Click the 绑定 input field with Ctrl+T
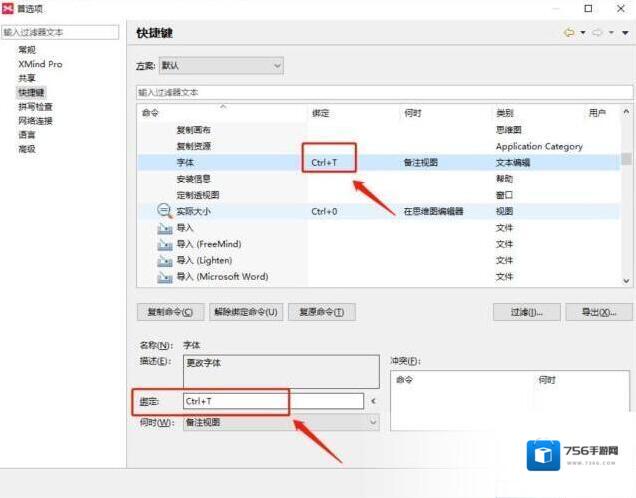 (272, 401)
